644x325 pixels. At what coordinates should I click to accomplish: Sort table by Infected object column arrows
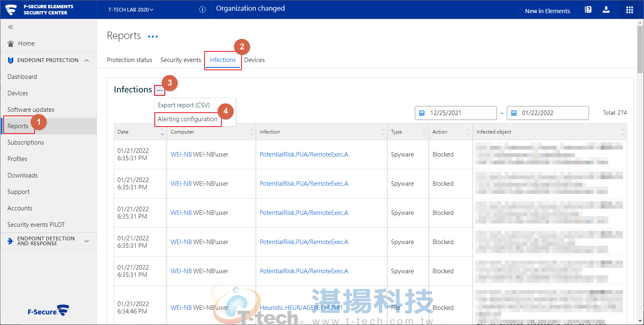pyautogui.click(x=623, y=132)
